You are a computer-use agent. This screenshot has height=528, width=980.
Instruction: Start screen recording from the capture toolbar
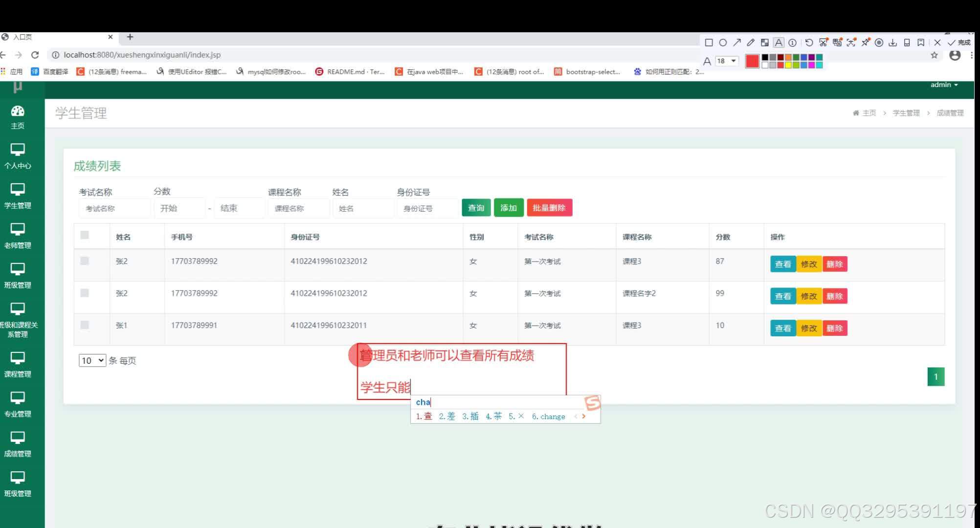[x=879, y=43]
